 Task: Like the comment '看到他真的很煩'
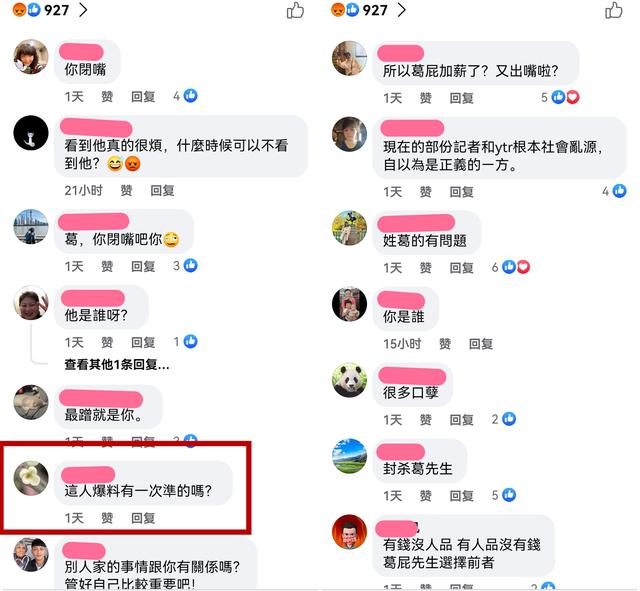tap(126, 190)
